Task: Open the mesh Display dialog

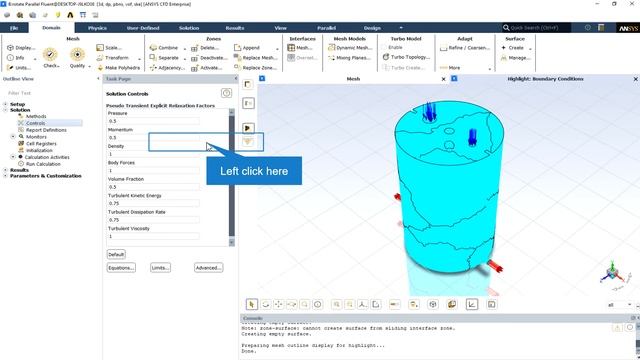Action: [x=21, y=48]
